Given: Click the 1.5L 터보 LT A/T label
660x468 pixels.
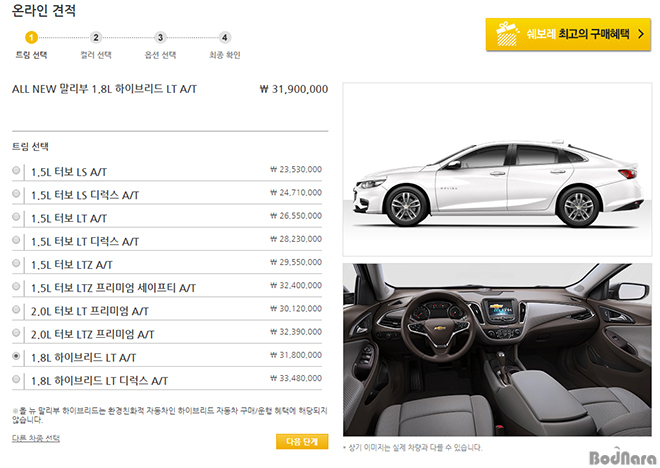Looking at the screenshot, I should (x=69, y=218).
